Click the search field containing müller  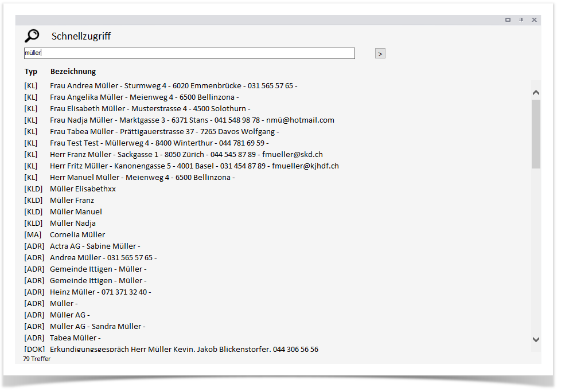click(189, 53)
